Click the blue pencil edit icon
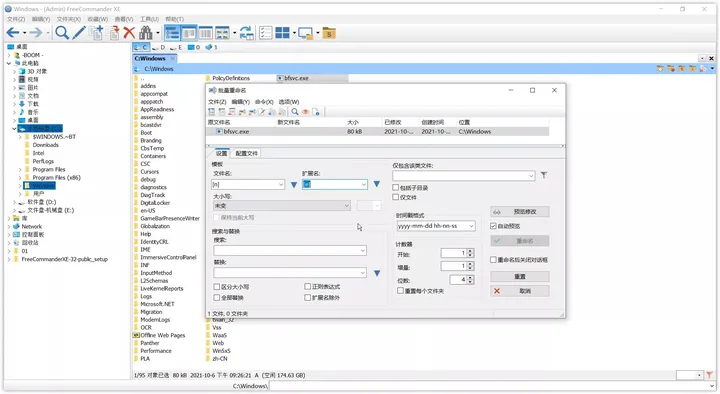Viewport: 720px width, 394px height. tap(79, 33)
